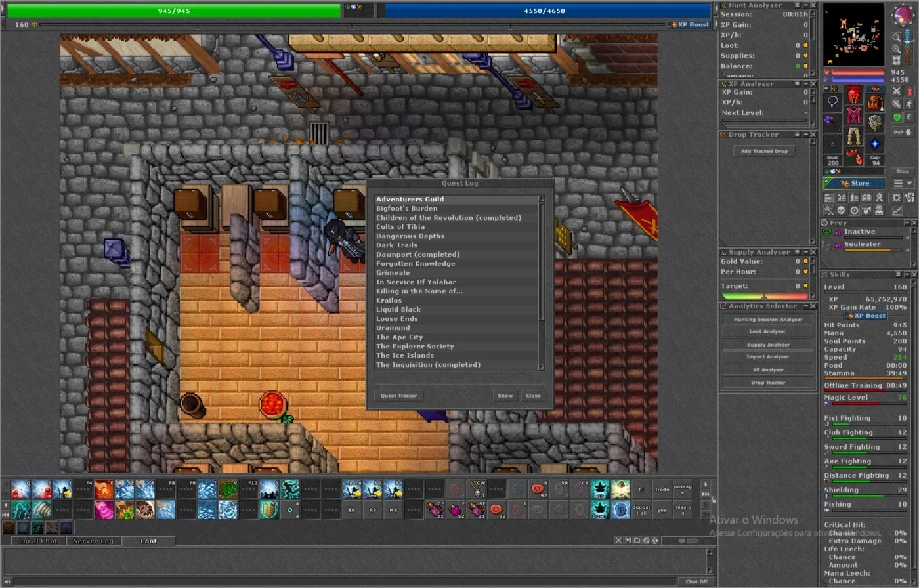
Task: Select Adventurers Guild in Quest Log
Action: (x=456, y=199)
